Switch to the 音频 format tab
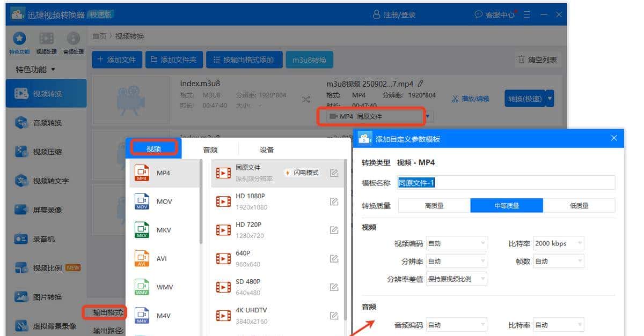This screenshot has height=336, width=644. [210, 150]
